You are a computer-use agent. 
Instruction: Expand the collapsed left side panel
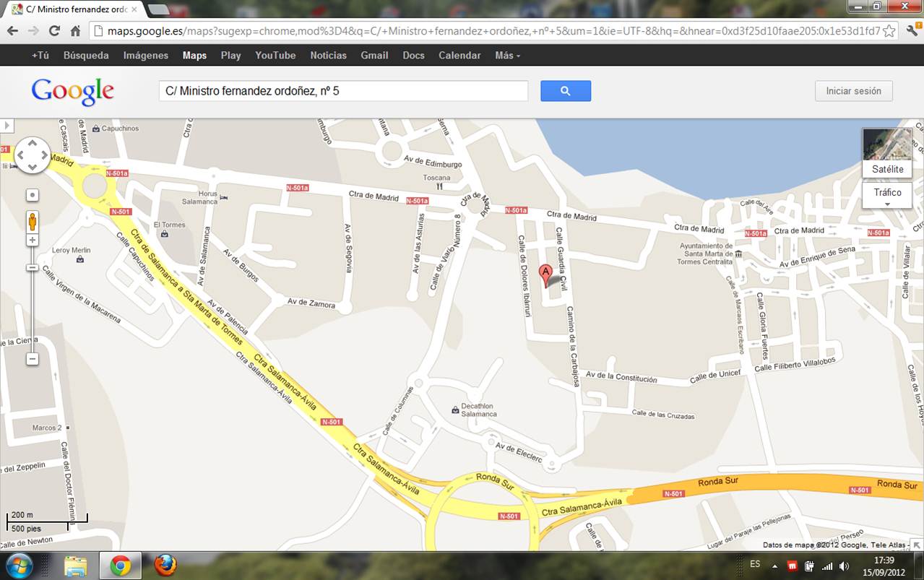7,126
